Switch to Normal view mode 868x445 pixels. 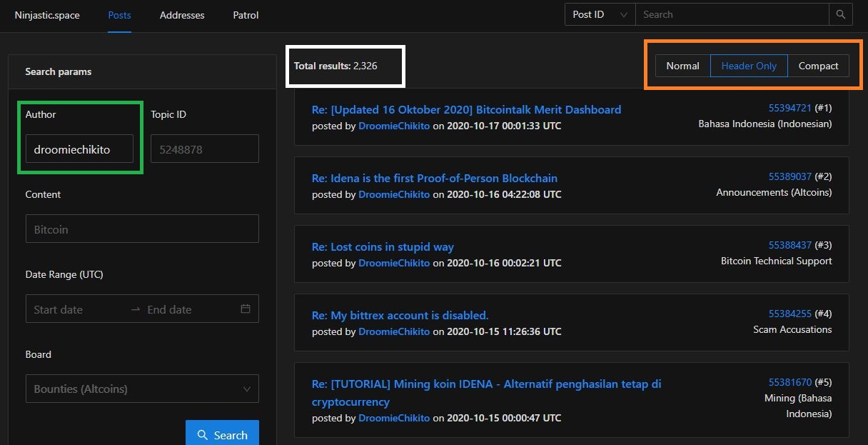(x=682, y=66)
